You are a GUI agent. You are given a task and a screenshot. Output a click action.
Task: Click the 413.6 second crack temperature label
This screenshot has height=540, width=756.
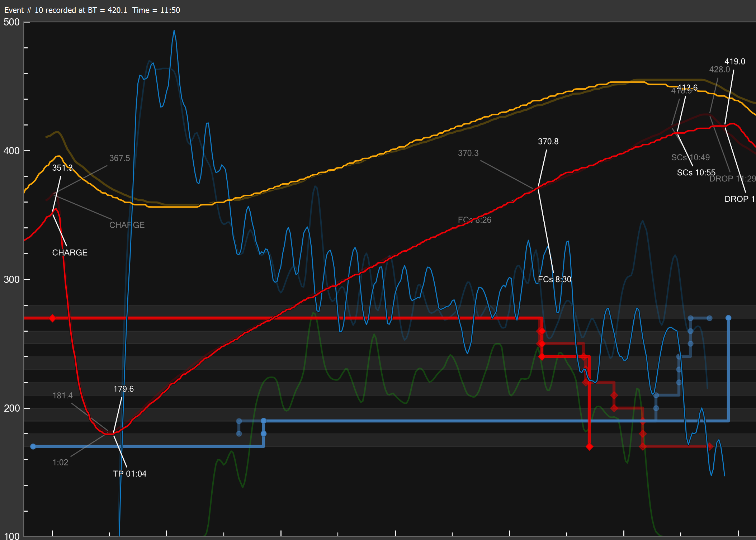(x=687, y=87)
